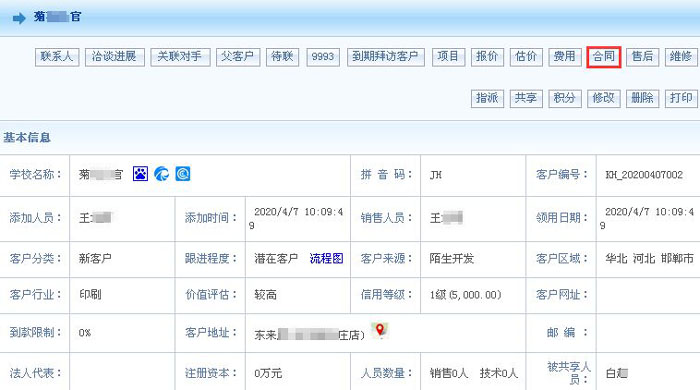The width and height of the screenshot is (700, 390).
Task: Click the 关联对手 button
Action: 180,57
